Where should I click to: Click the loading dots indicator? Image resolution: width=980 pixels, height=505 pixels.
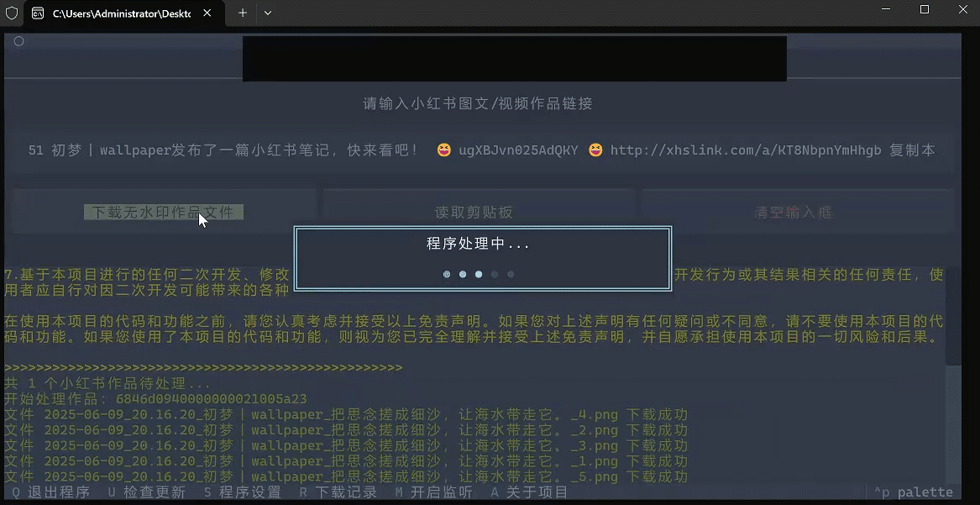coord(478,274)
